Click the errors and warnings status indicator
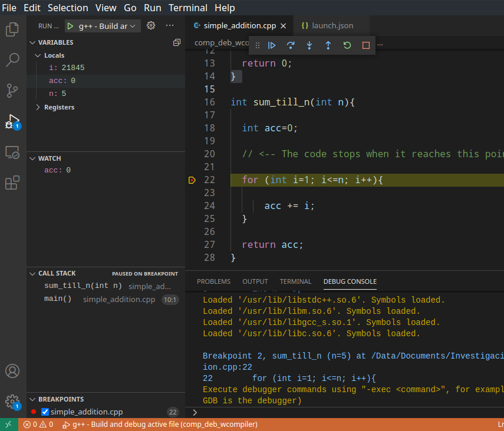The width and height of the screenshot is (504, 431). (x=38, y=425)
